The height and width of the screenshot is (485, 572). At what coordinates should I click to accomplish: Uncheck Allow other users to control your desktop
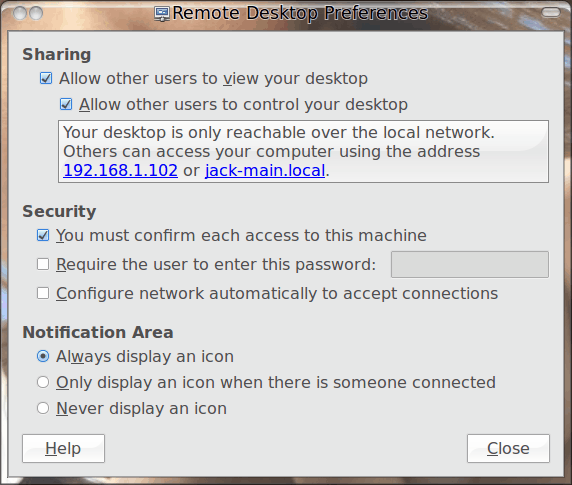point(66,104)
